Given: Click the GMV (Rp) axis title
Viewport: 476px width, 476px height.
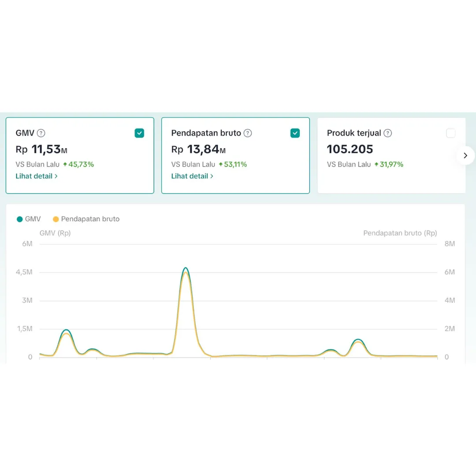Looking at the screenshot, I should (55, 233).
